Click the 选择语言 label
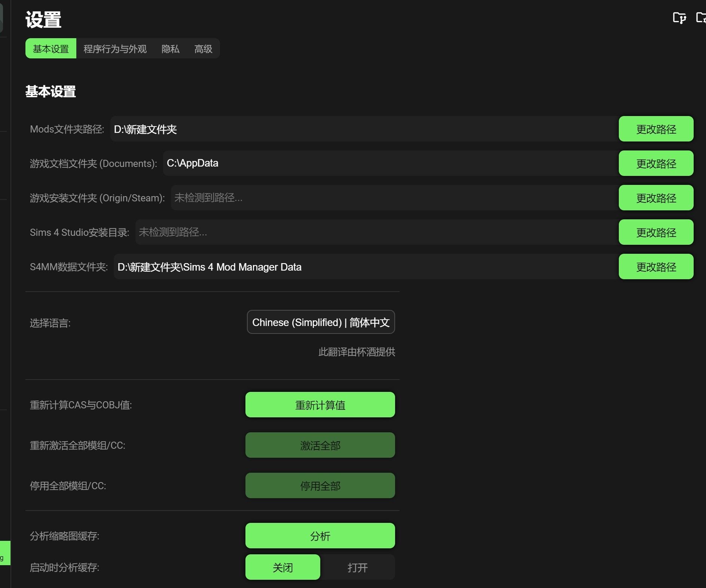Viewport: 706px width, 588px height. click(x=50, y=323)
